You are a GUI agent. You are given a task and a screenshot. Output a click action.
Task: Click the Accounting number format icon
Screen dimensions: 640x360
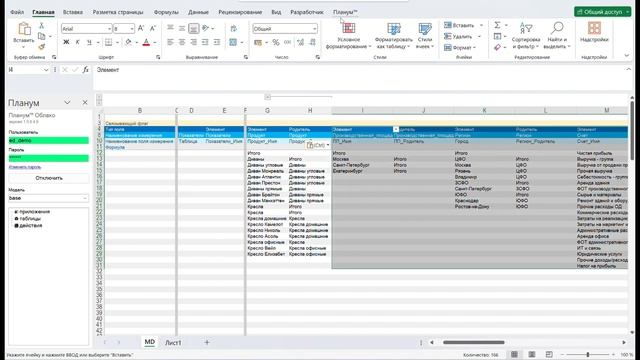[258, 42]
